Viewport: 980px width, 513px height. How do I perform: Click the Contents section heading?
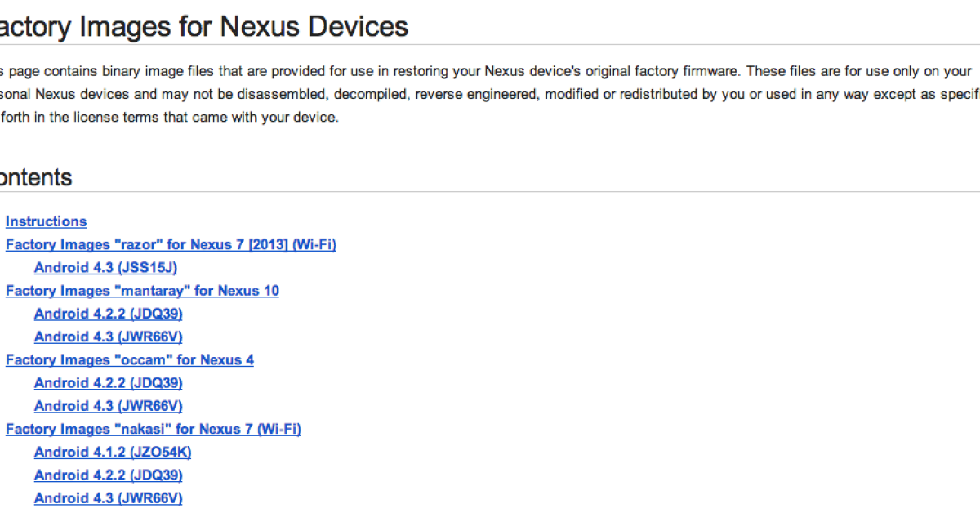pos(36,177)
